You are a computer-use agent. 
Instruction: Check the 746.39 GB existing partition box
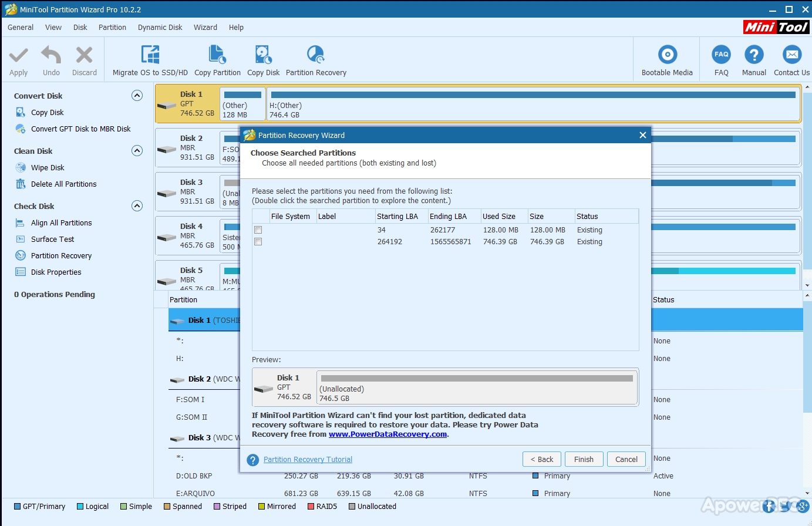click(258, 242)
